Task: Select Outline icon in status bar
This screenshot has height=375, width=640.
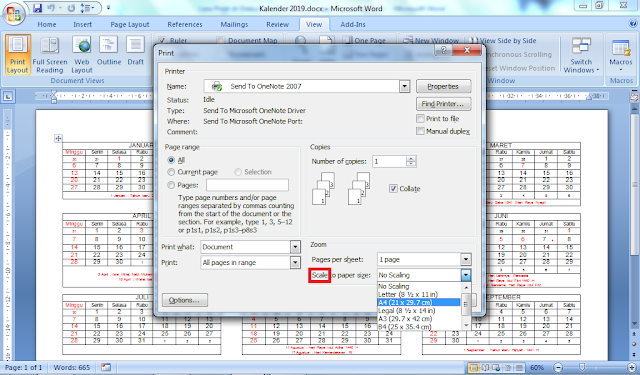Action: point(507,368)
